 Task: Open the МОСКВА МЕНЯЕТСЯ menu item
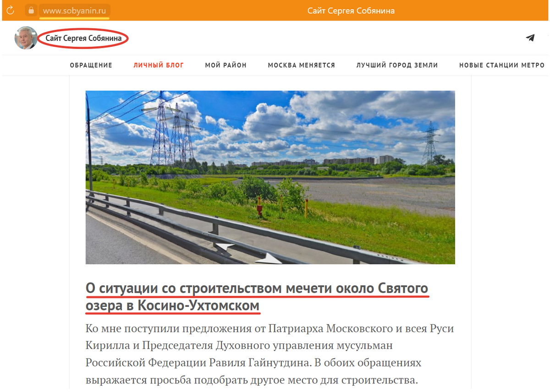coord(302,65)
